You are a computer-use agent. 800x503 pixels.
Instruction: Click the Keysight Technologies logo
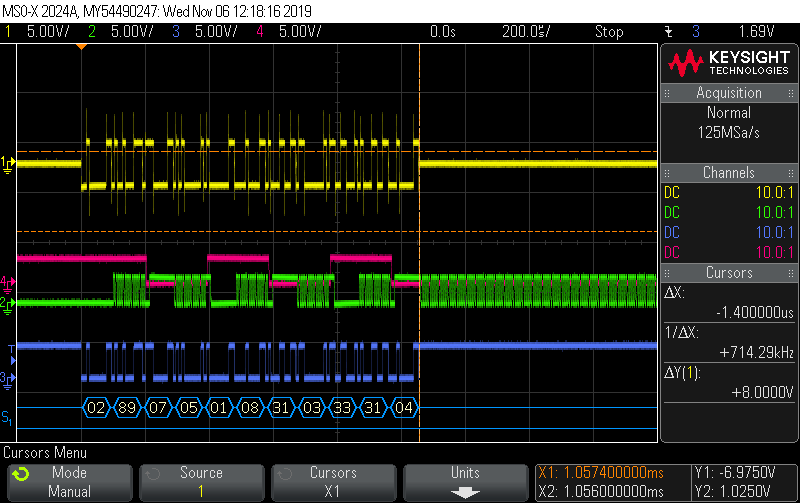tap(729, 63)
